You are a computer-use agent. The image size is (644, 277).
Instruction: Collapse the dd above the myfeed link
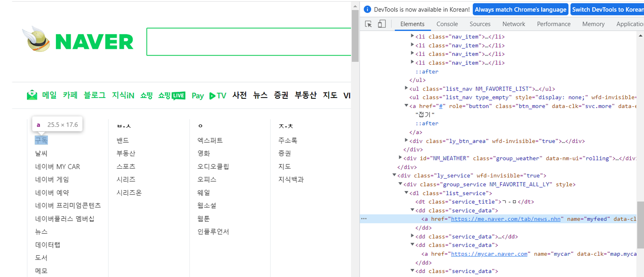[x=412, y=210]
